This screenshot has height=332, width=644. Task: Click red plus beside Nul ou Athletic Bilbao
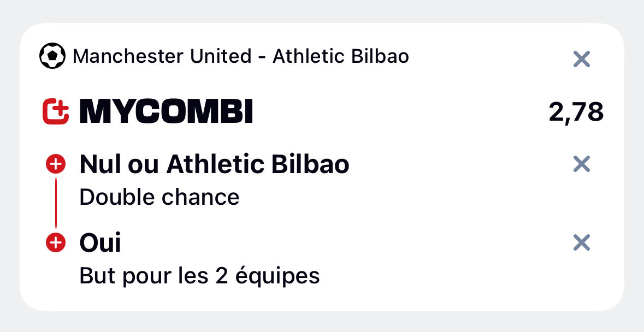click(x=56, y=164)
